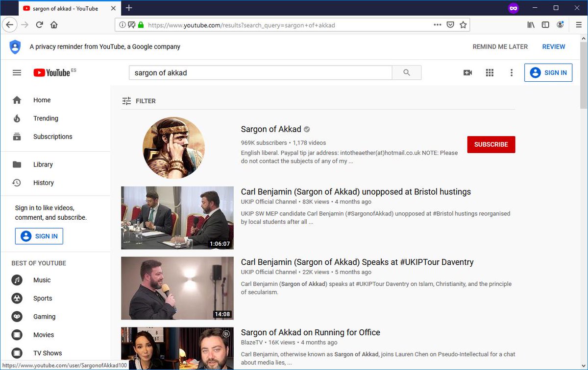
Task: Click REMIND ME LATER
Action: [x=500, y=46]
